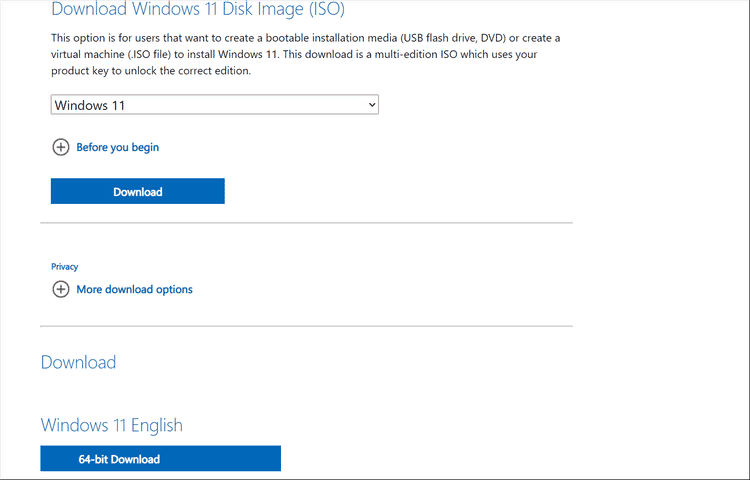The width and height of the screenshot is (750, 480).
Task: Open the Before you begin link
Action: [x=118, y=147]
